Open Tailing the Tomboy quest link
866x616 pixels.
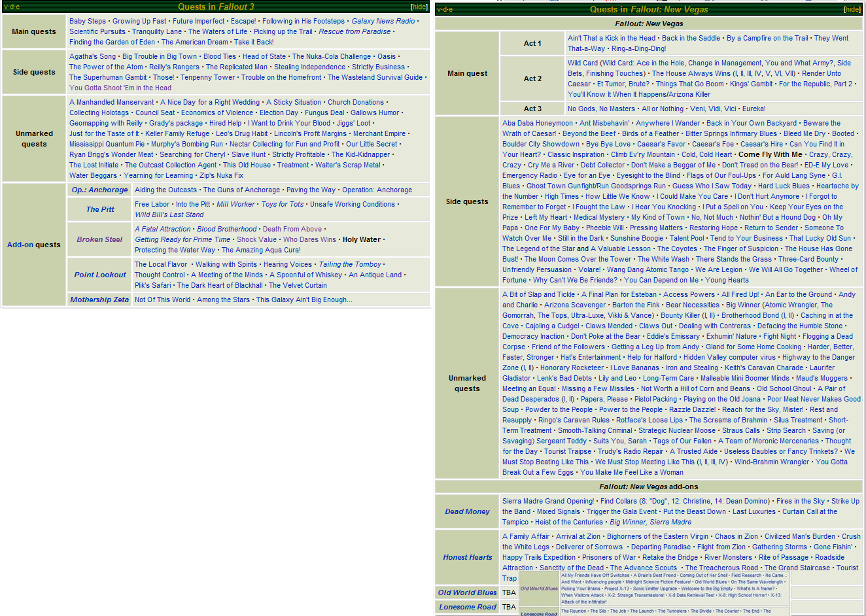coord(350,264)
